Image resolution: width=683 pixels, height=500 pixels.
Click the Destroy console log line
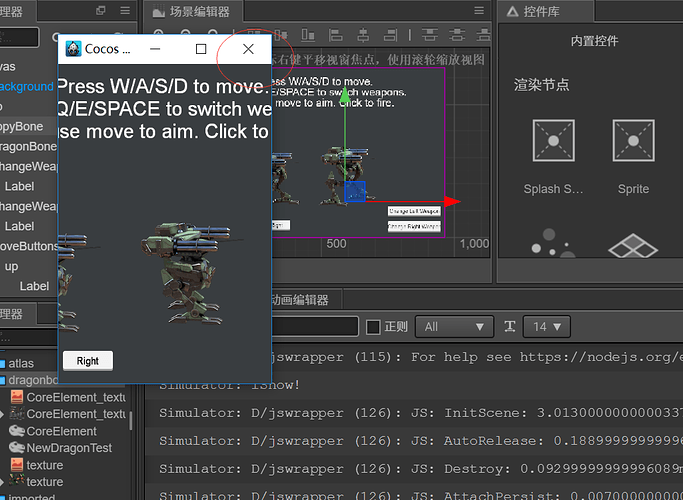[x=420, y=469]
